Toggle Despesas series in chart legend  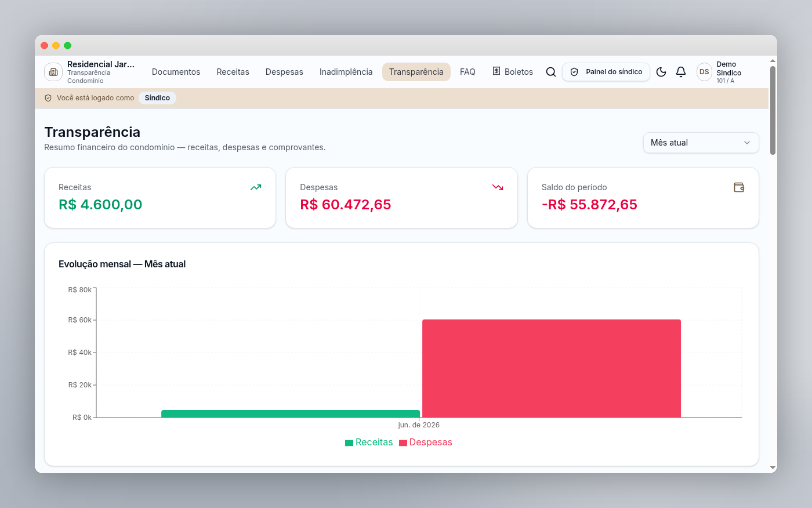click(425, 442)
